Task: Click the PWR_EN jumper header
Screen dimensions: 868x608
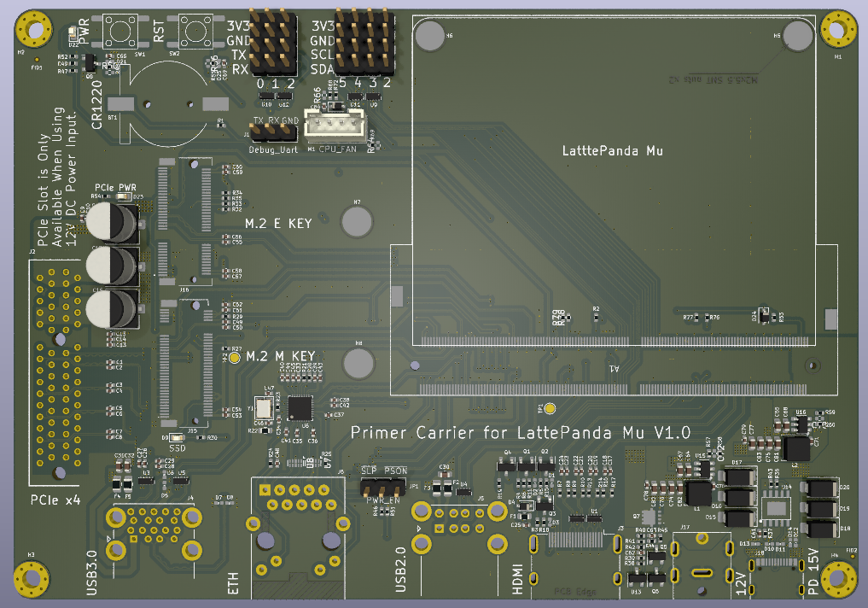Action: point(382,488)
